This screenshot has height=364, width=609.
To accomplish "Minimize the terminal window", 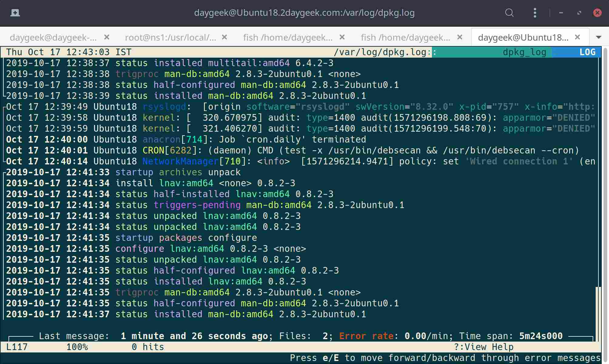I will click(561, 13).
